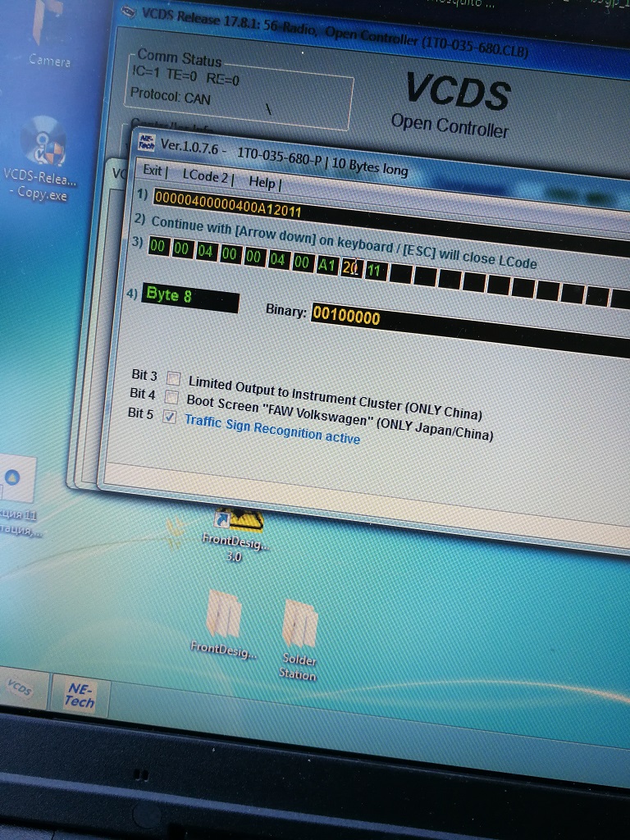Open the Exit menu

[x=154, y=171]
